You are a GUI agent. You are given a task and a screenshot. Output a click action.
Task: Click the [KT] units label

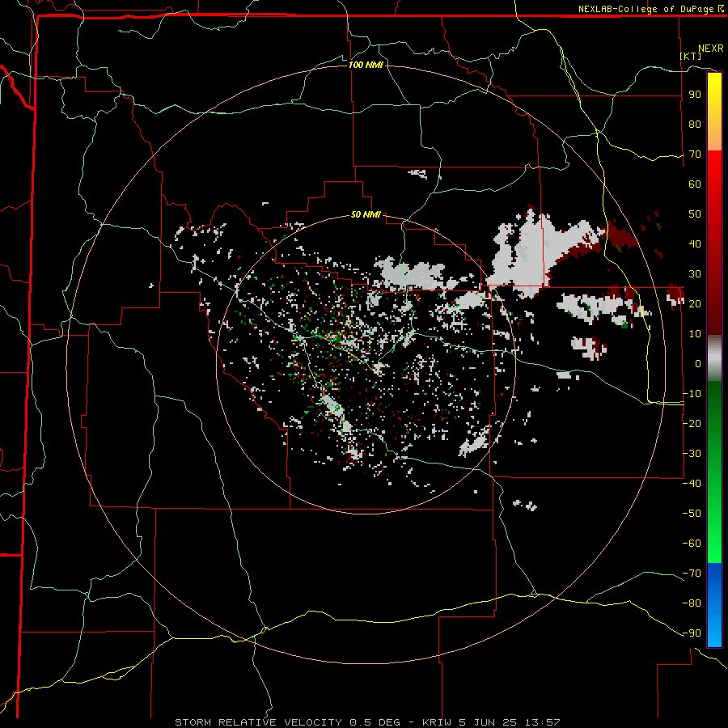pos(691,56)
